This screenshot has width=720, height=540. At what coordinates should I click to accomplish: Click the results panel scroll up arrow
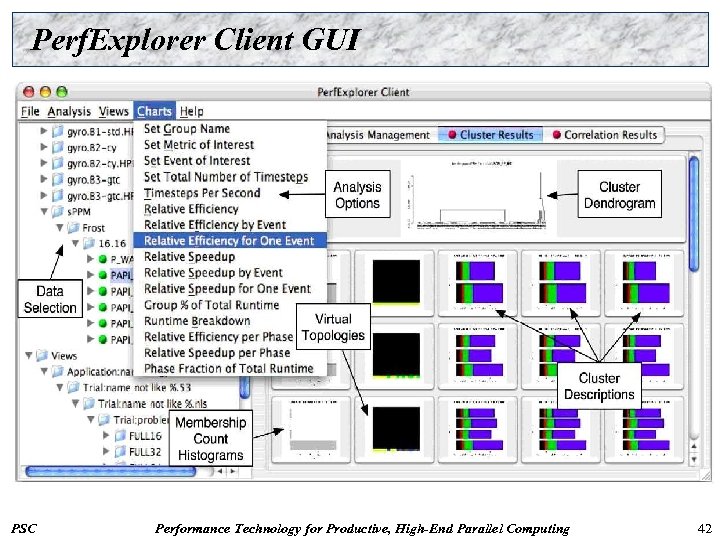tap(694, 446)
